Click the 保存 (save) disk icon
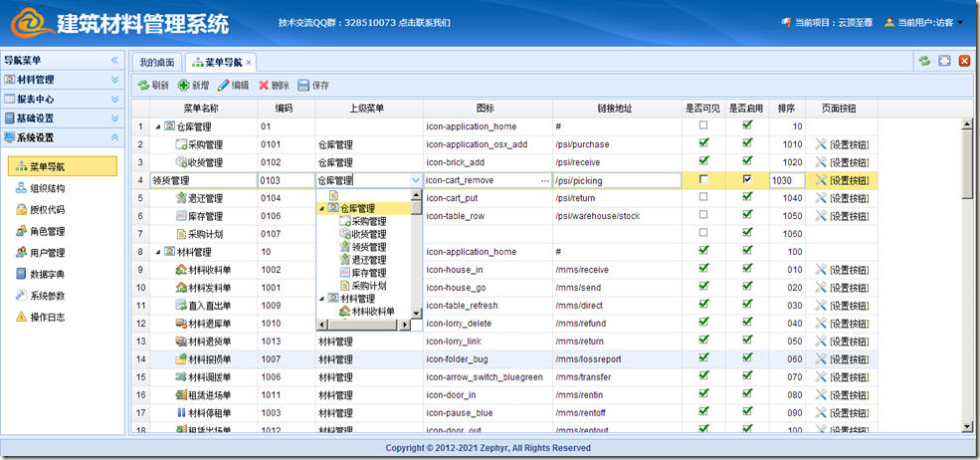980x460 pixels. (303, 86)
